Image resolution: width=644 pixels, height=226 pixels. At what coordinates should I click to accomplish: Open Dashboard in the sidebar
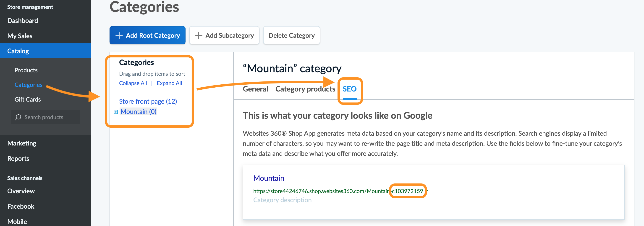23,21
